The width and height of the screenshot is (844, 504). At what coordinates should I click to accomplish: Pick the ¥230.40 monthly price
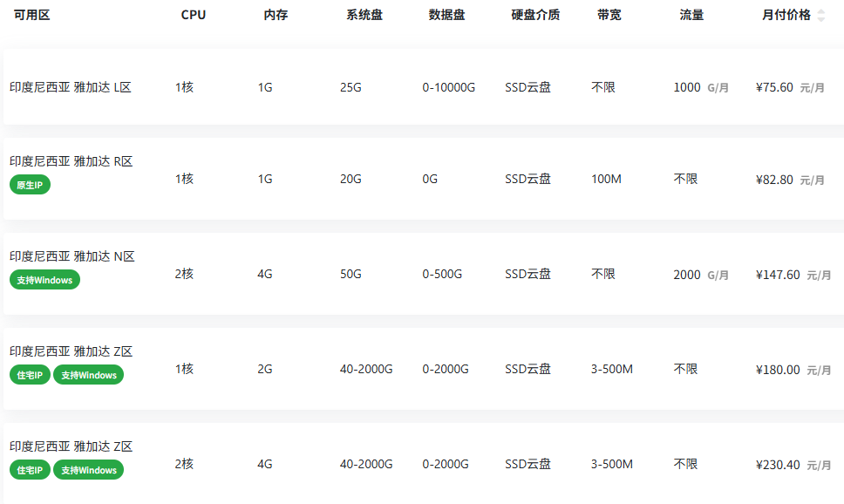(x=778, y=465)
